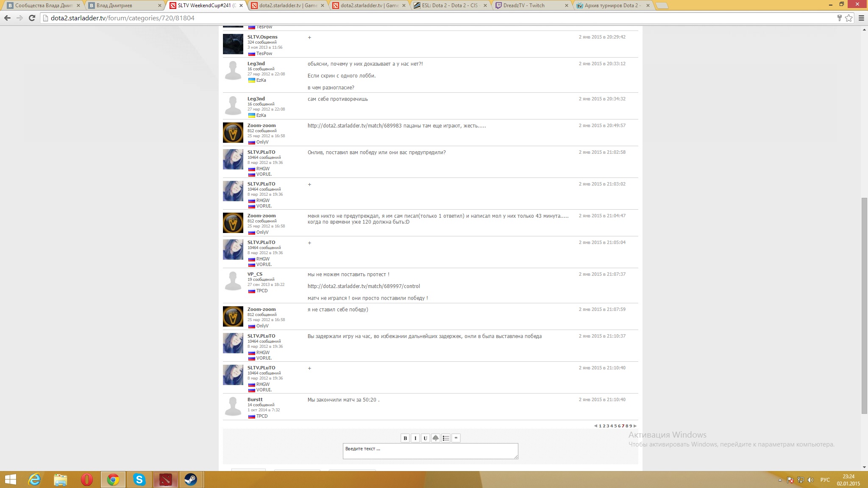Open Chrome menu button
The width and height of the screenshot is (868, 488).
click(x=861, y=18)
